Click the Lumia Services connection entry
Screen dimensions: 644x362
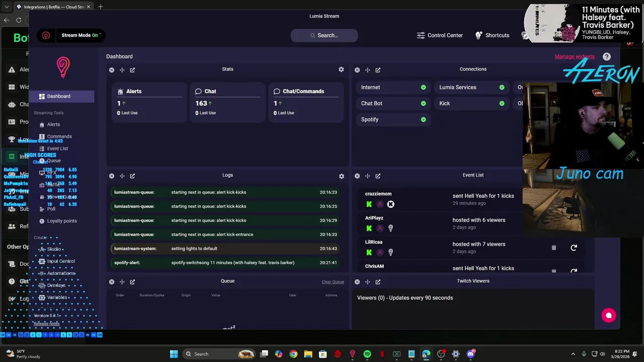click(x=472, y=87)
